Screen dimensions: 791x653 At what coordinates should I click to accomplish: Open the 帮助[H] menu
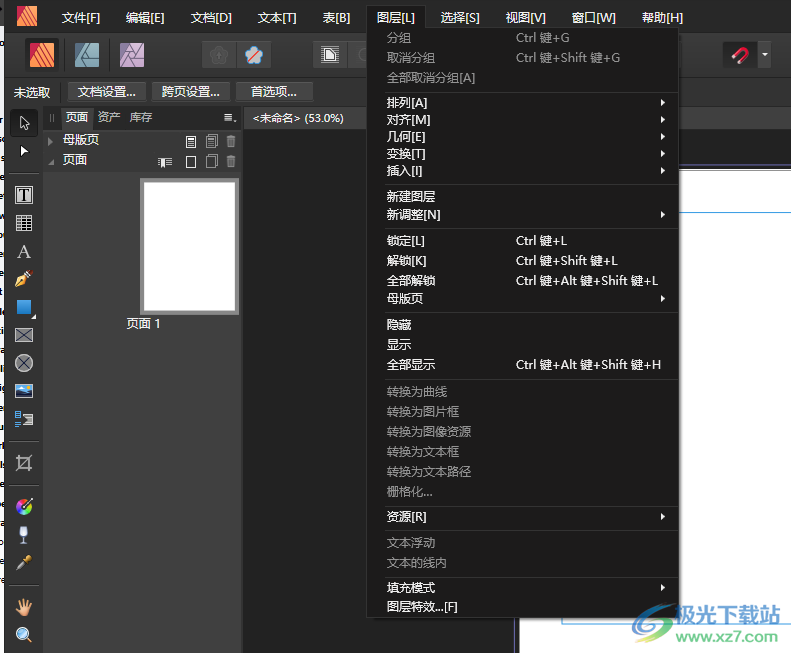tap(662, 18)
